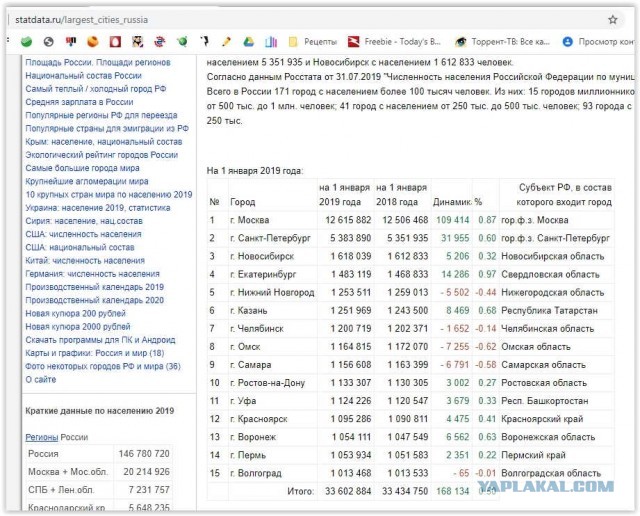The width and height of the screenshot is (640, 516).
Task: Open link Производственный календарь 2020
Action: click(95, 300)
